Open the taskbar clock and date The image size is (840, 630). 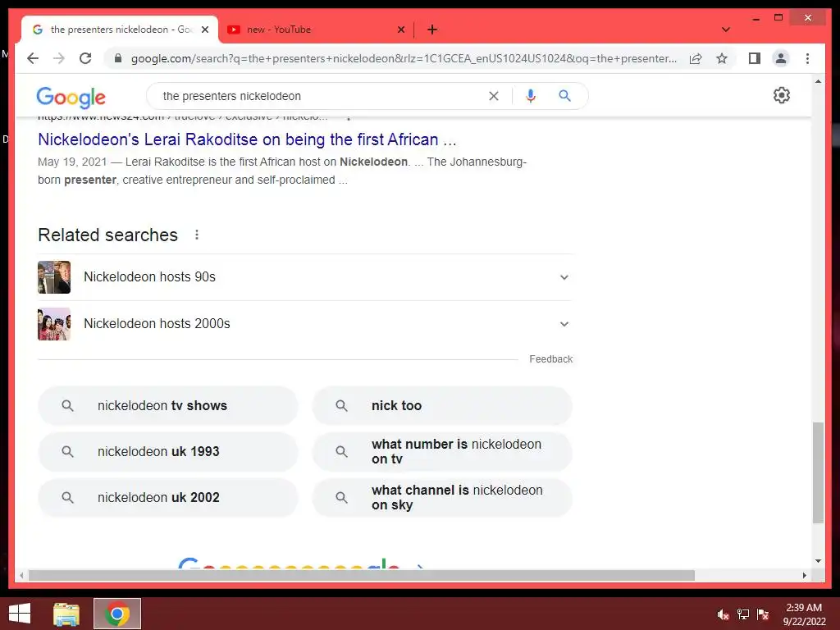(x=804, y=614)
